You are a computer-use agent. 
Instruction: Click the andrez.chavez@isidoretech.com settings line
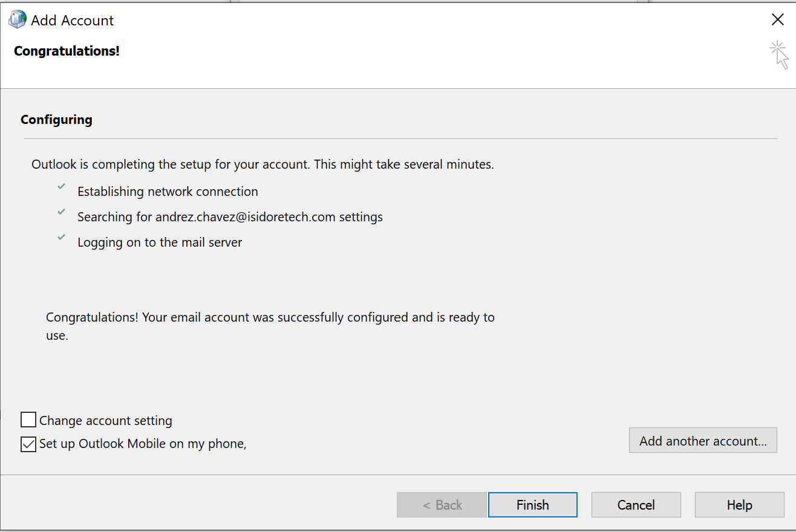(230, 217)
